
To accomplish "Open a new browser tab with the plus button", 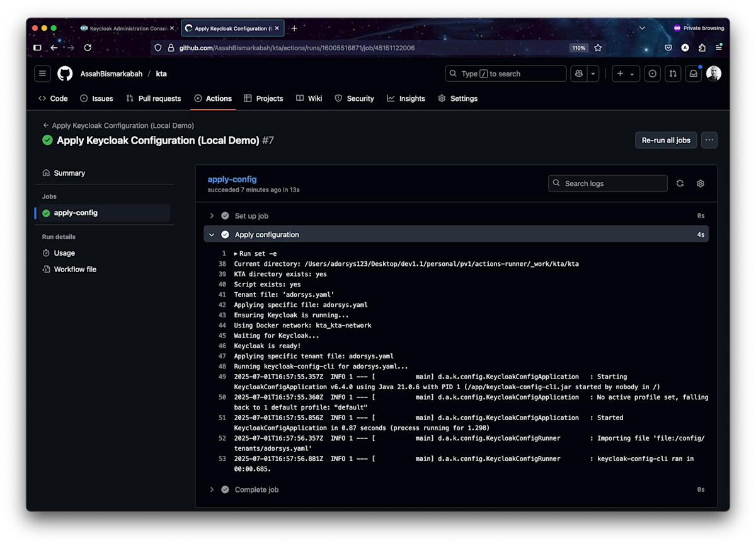I will pyautogui.click(x=294, y=28).
